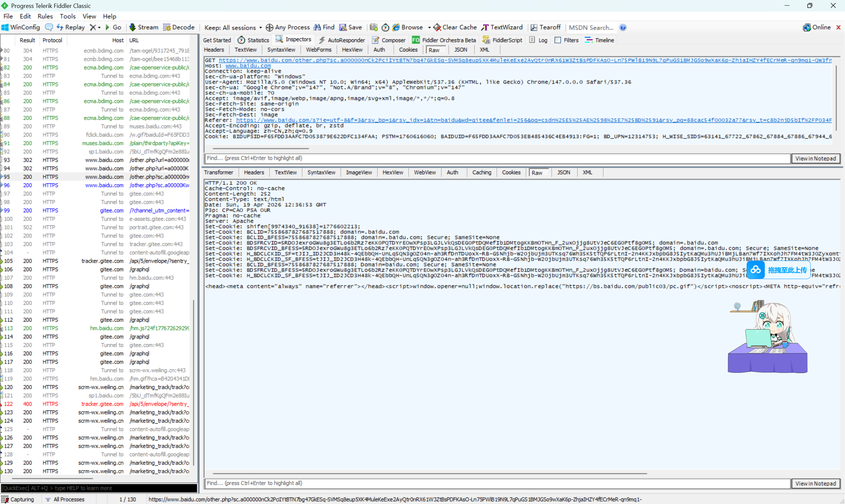Image resolution: width=845 pixels, height=504 pixels.
Task: Click the timer stopwatch toolbar icon
Action: pyautogui.click(x=385, y=27)
